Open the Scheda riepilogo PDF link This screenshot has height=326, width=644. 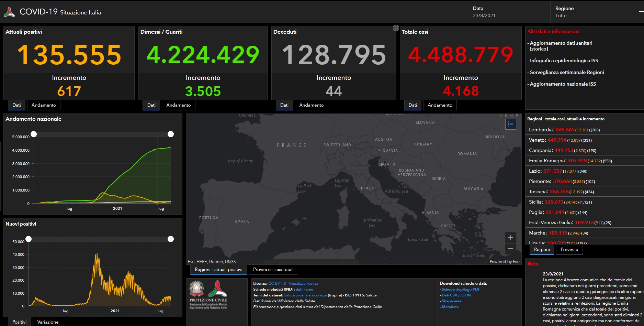coord(461,289)
